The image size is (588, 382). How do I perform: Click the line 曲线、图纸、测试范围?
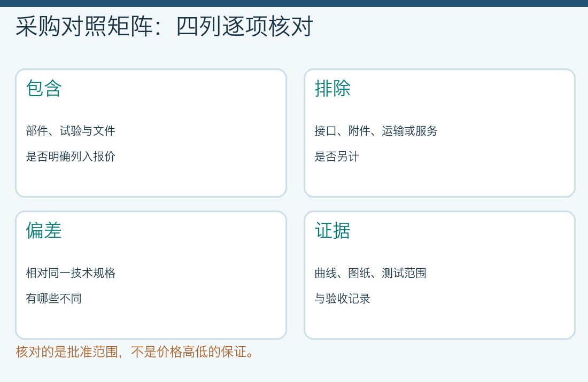point(370,273)
